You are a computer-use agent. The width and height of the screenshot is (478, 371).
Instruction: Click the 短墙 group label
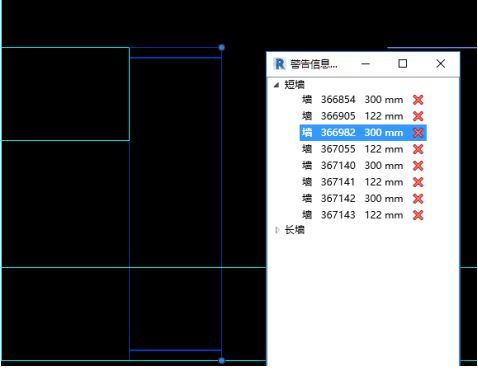pyautogui.click(x=294, y=85)
